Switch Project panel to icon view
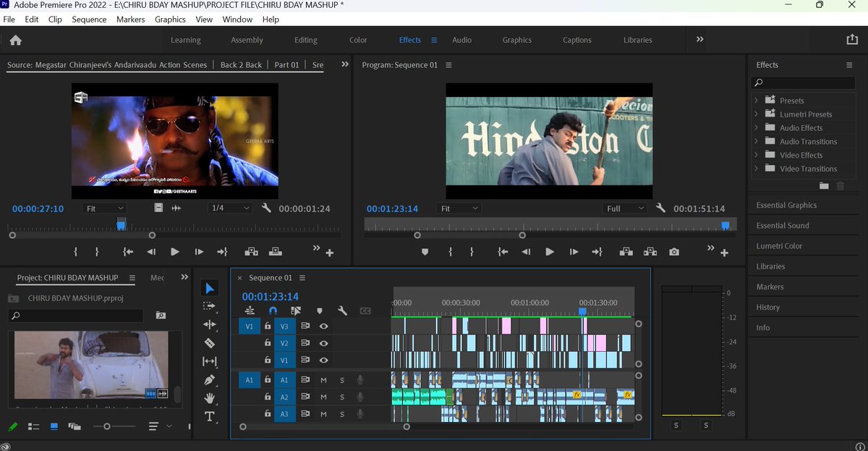868x451 pixels. (54, 426)
